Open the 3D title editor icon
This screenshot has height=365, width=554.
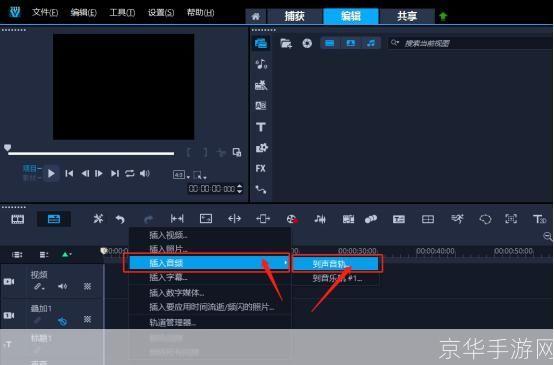(x=540, y=219)
